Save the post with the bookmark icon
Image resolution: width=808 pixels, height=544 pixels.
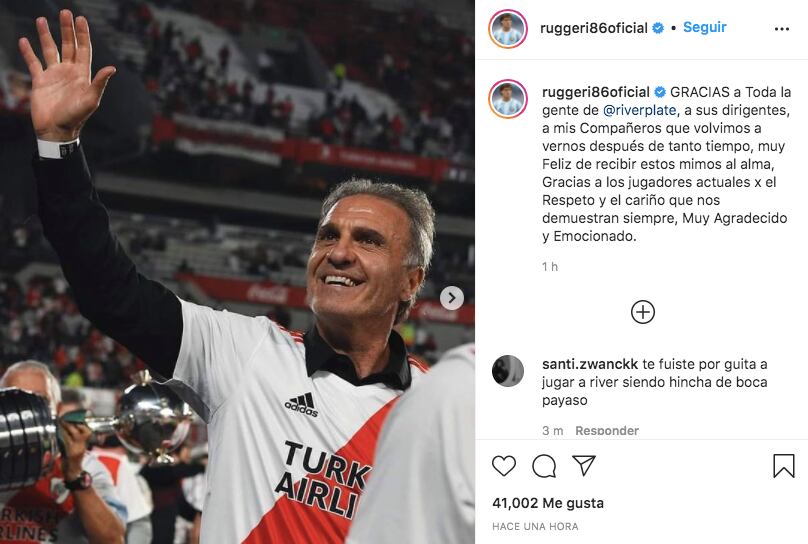[783, 466]
